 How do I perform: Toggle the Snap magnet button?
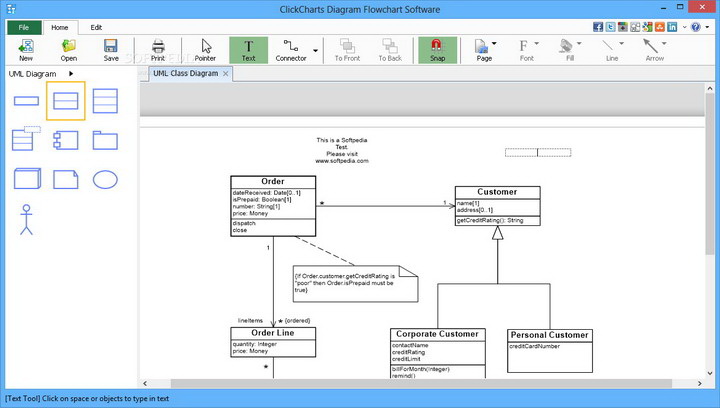(x=437, y=50)
